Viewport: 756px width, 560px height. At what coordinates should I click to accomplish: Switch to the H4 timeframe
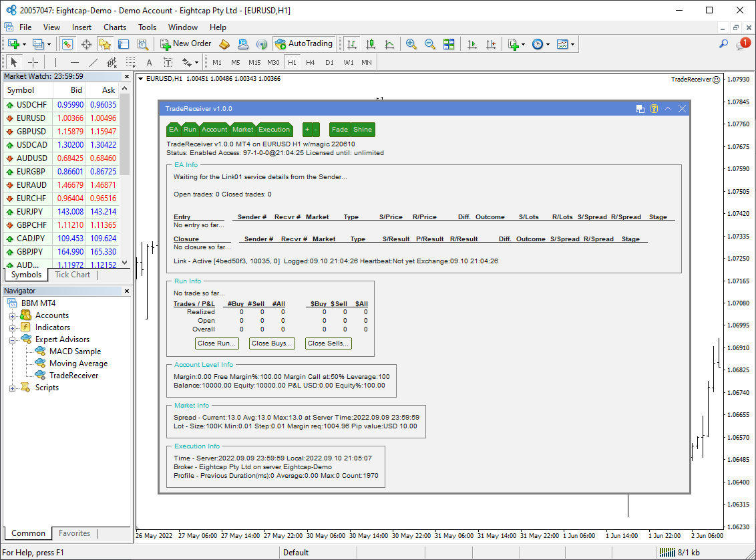click(311, 62)
